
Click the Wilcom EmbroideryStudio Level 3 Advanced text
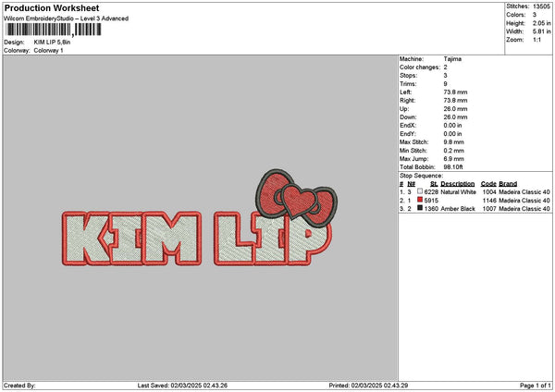(x=66, y=18)
